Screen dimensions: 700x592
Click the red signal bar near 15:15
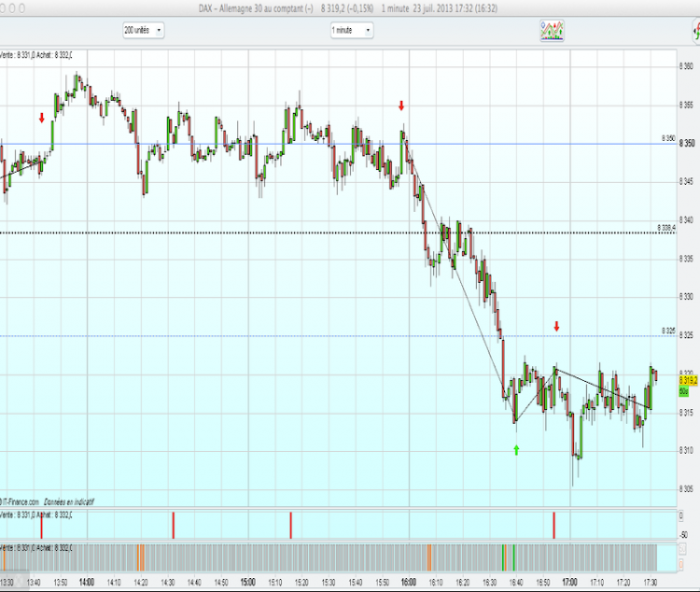coord(290,526)
